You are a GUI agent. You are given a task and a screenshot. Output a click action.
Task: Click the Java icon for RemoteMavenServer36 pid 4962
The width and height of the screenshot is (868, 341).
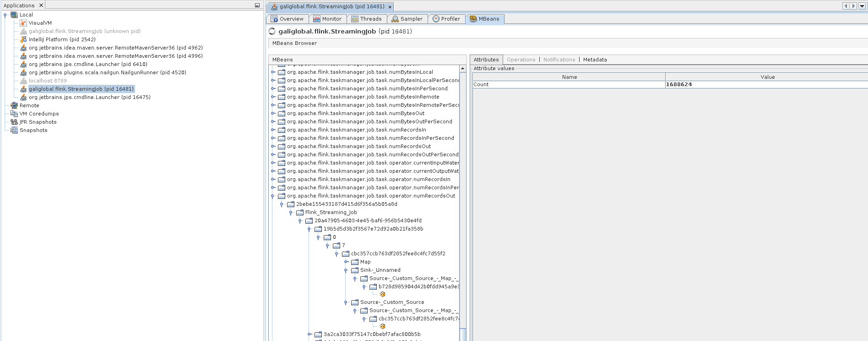[x=23, y=48]
